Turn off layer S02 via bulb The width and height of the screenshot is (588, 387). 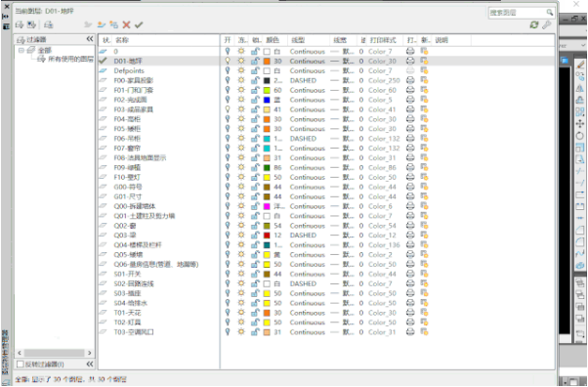pyautogui.click(x=228, y=283)
